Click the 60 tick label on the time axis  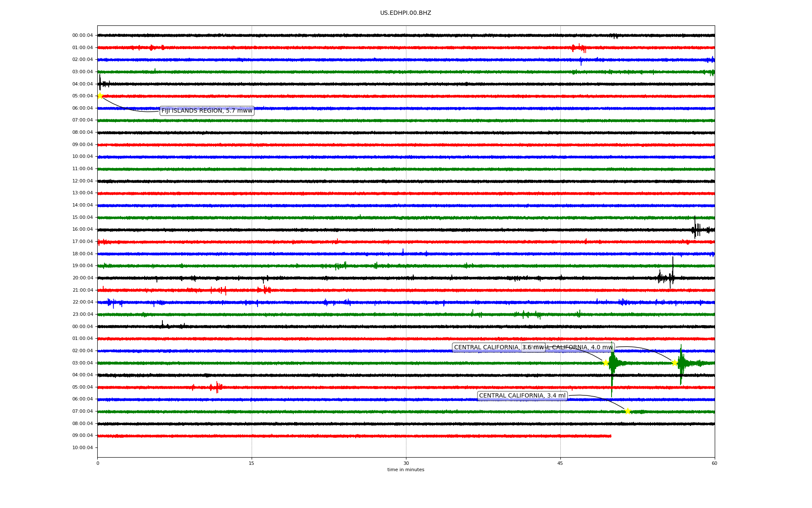point(714,463)
